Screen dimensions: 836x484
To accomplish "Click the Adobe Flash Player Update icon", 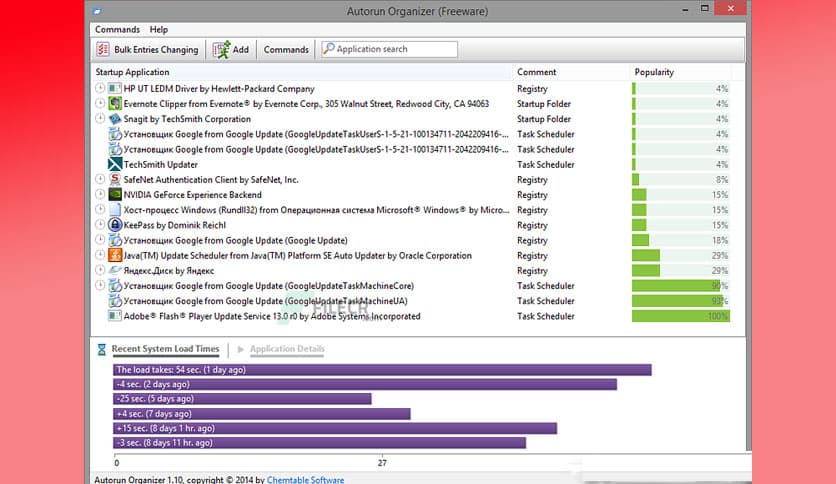I will click(x=115, y=316).
